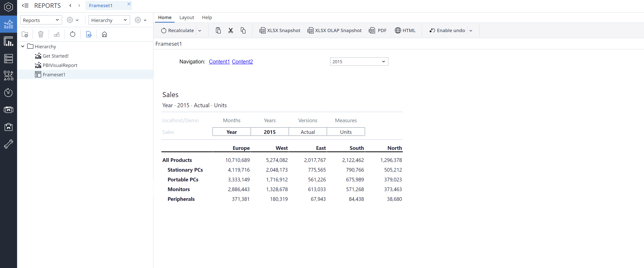Click the paste clipboard icon
Image resolution: width=644 pixels, height=268 pixels.
(218, 31)
